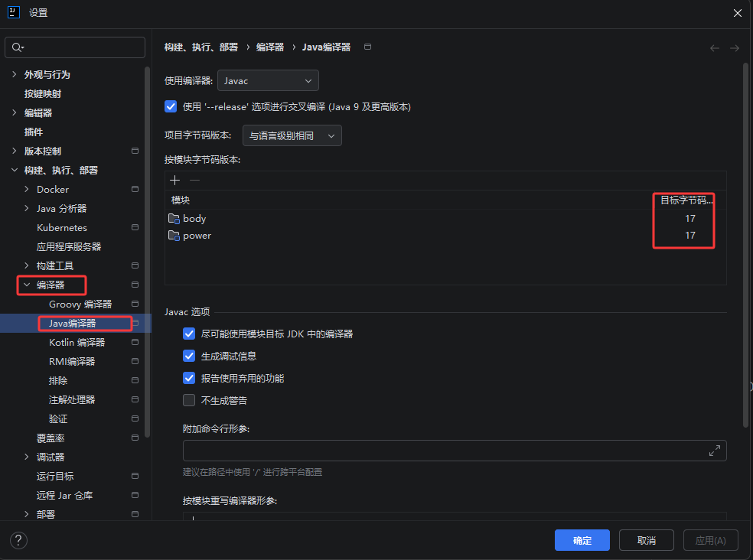Click the search magnifier icon in settings
This screenshot has height=560, width=753.
pos(18,47)
